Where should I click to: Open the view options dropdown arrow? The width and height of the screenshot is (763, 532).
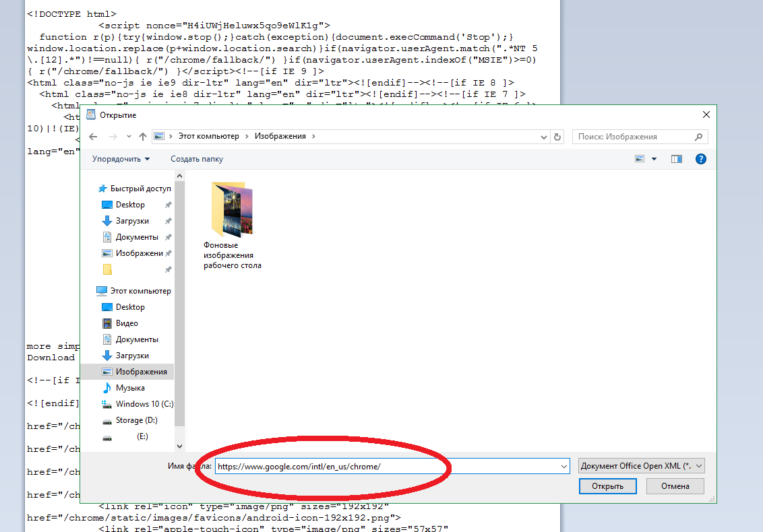(x=654, y=159)
